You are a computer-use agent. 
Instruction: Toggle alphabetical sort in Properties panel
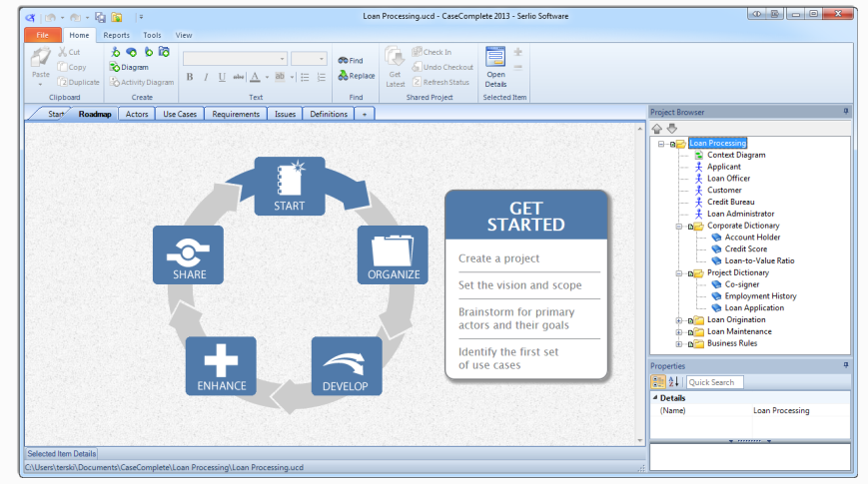(673, 382)
